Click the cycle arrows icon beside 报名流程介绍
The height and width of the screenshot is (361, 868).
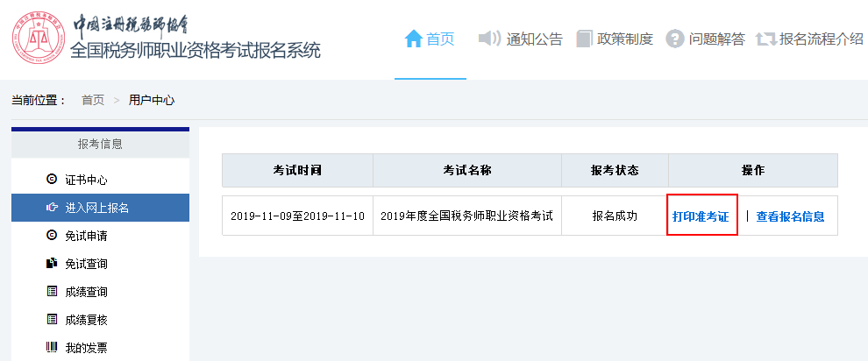coord(766,39)
